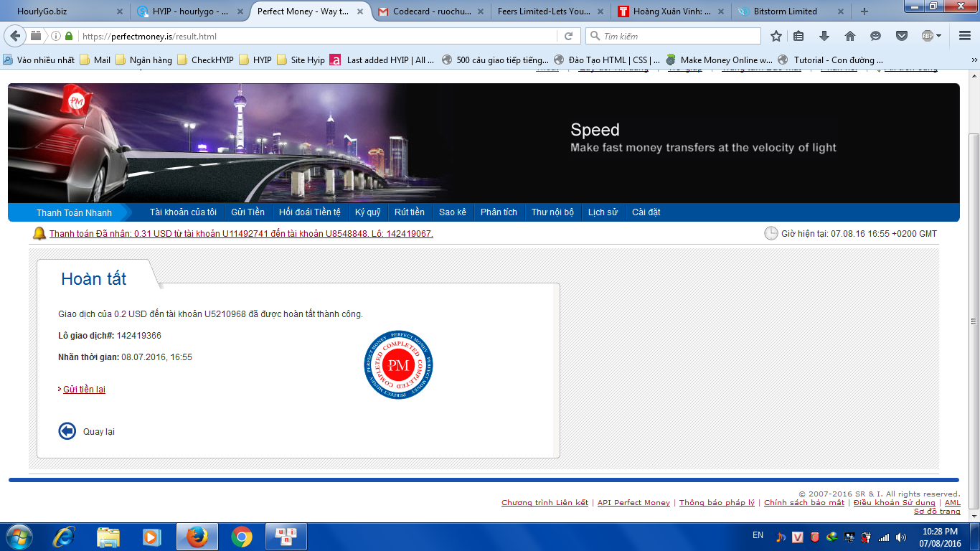Switch to Google Chrome in the taskbar
The width and height of the screenshot is (980, 551).
[x=242, y=537]
